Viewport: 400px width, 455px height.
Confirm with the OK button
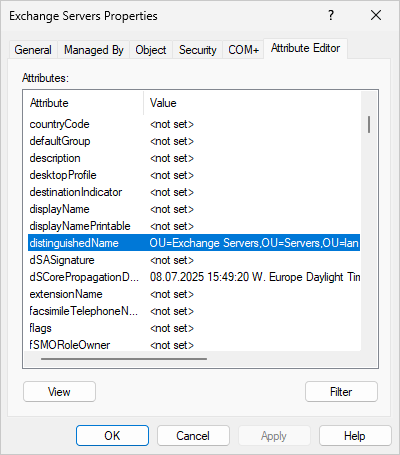click(x=112, y=436)
